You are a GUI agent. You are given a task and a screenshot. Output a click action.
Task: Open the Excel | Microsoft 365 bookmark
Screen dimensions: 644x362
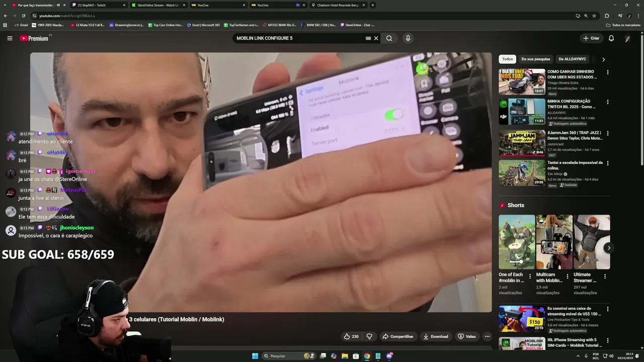coord(203,25)
